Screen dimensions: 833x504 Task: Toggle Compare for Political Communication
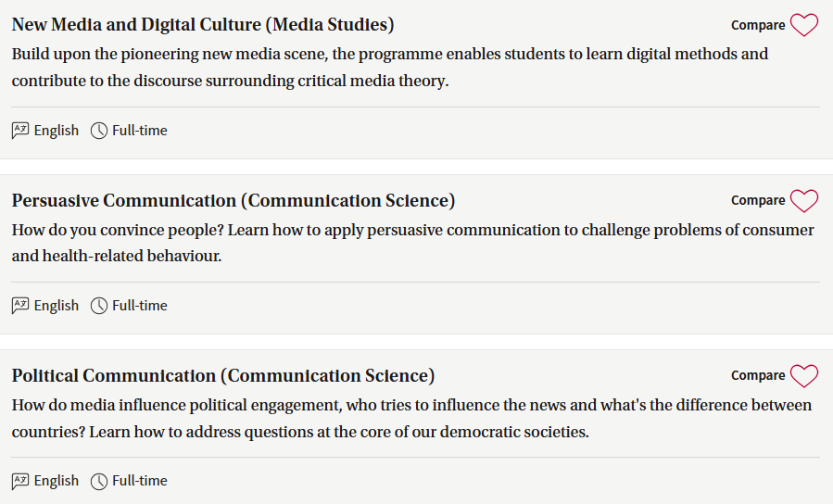point(758,375)
